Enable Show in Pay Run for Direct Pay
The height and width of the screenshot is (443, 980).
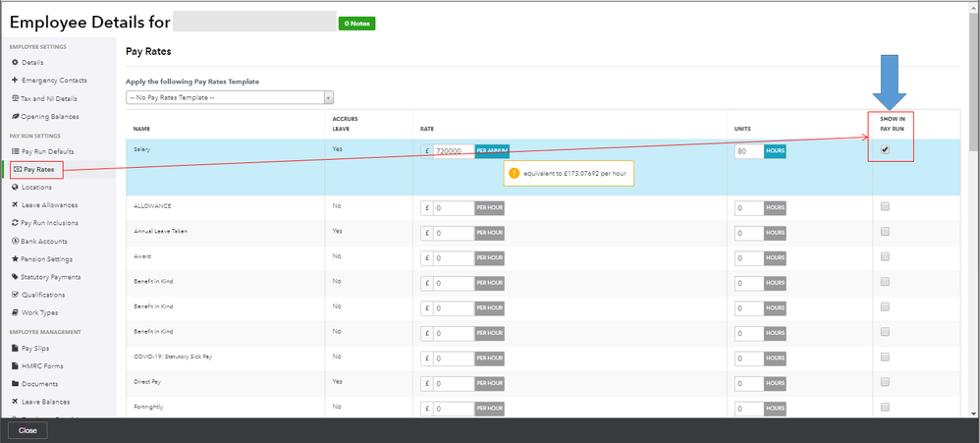[885, 382]
